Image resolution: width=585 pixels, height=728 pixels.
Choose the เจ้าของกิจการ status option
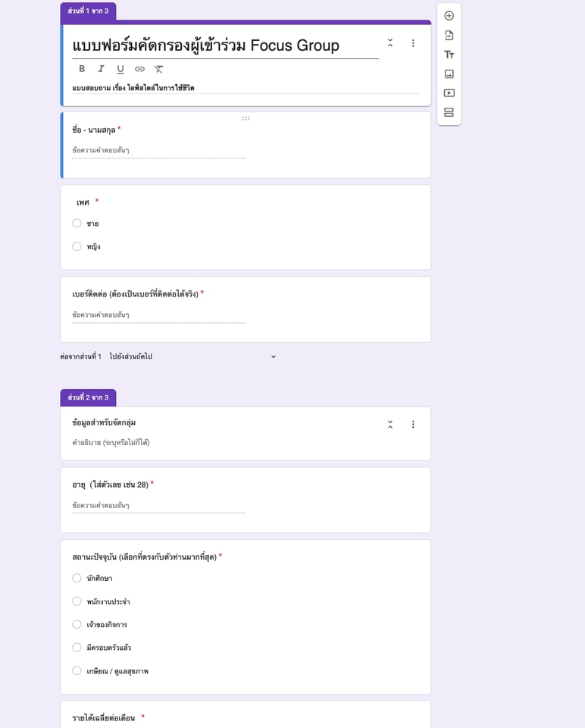pyautogui.click(x=77, y=625)
